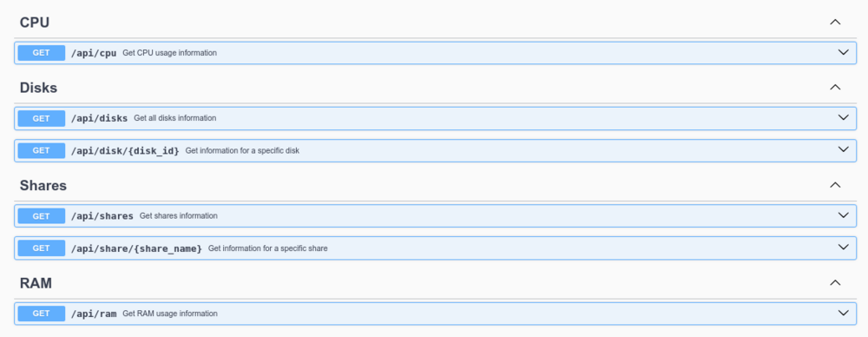Click the GET badge for /api/shares
This screenshot has width=868, height=337.
(x=42, y=215)
